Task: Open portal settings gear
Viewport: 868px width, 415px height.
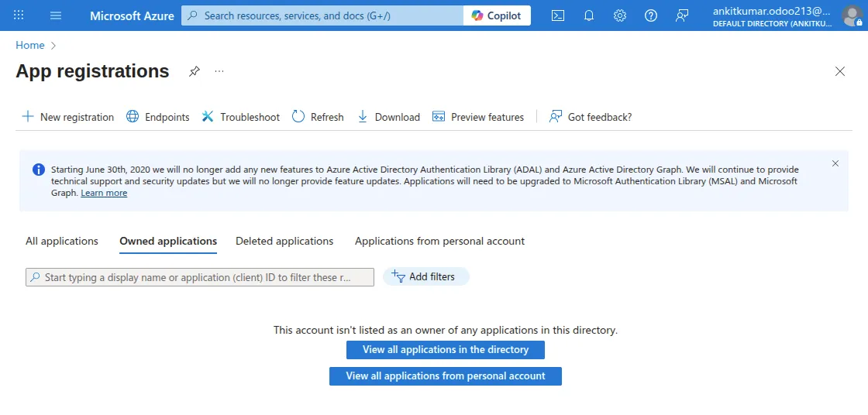Action: pos(620,15)
